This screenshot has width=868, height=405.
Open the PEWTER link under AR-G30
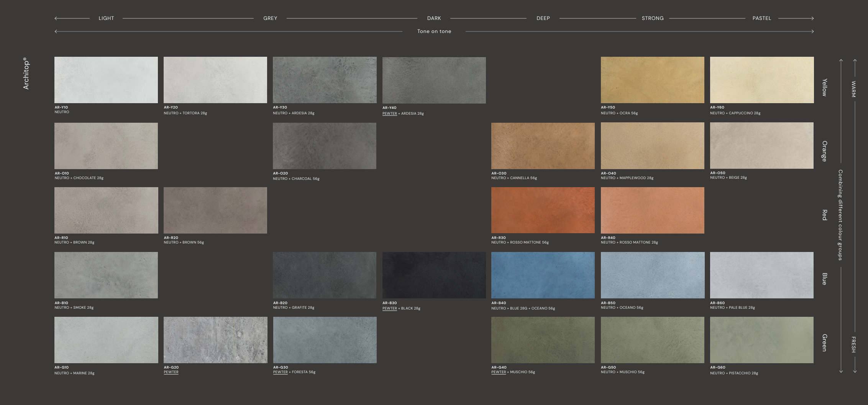pos(280,372)
